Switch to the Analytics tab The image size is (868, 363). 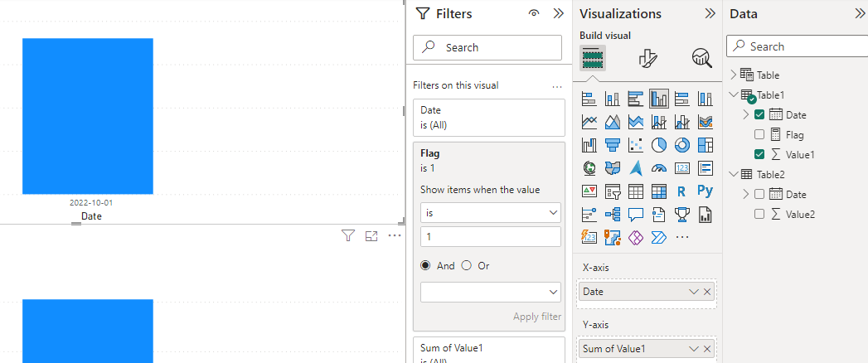tap(702, 58)
